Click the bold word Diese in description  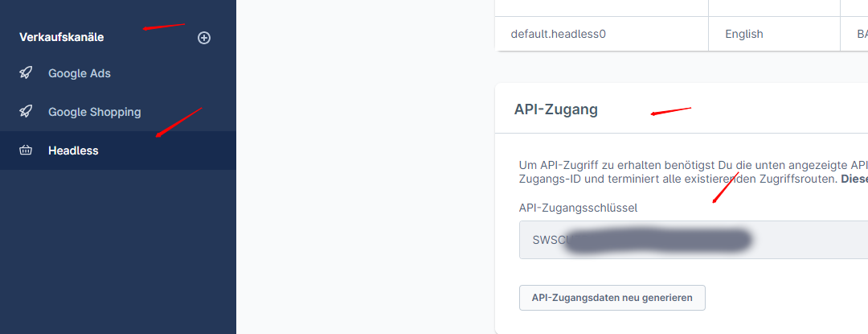click(854, 179)
